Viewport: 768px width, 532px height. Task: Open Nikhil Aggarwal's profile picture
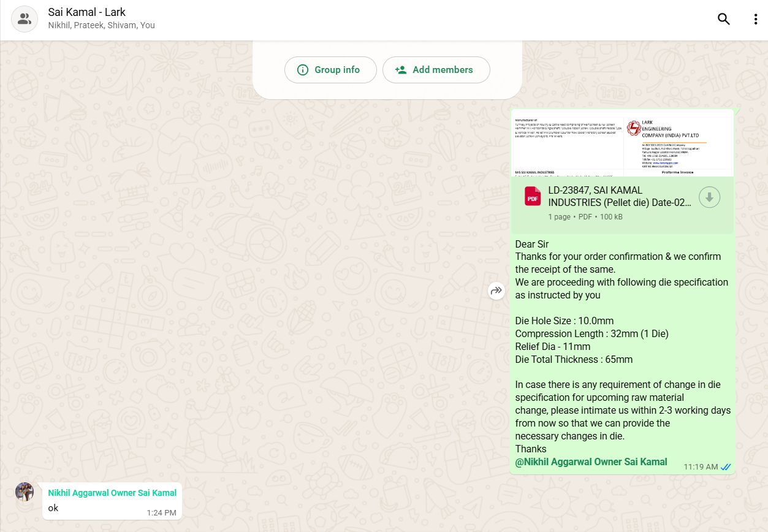pos(25,492)
